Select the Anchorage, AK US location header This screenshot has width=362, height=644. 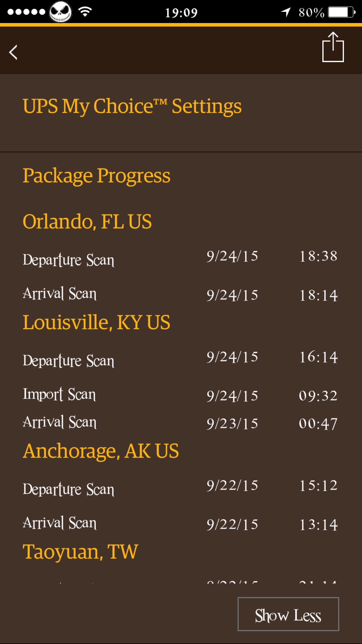tap(101, 451)
